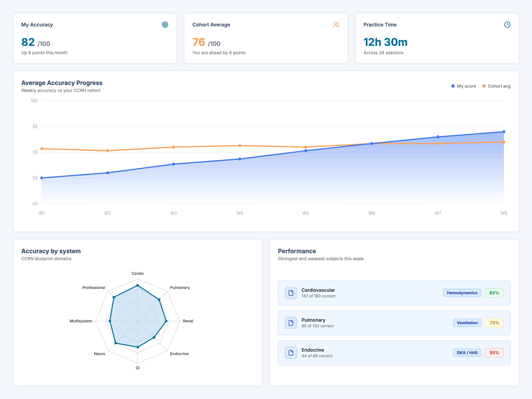Select the W2 Cohort avg data point
The image size is (532, 399).
click(108, 151)
